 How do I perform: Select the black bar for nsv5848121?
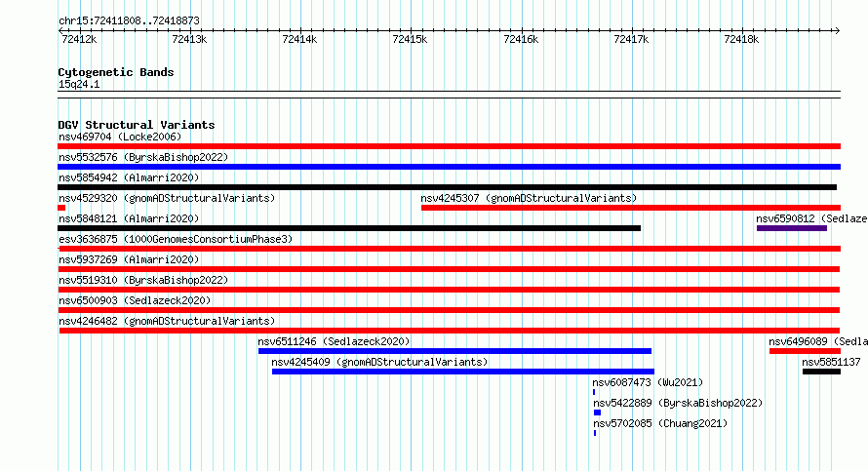349,228
